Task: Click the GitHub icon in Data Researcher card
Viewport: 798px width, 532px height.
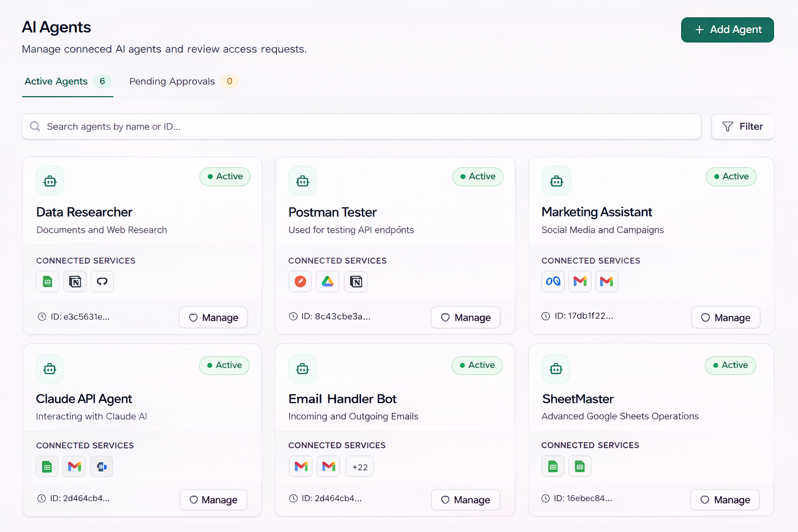Action: (x=102, y=282)
